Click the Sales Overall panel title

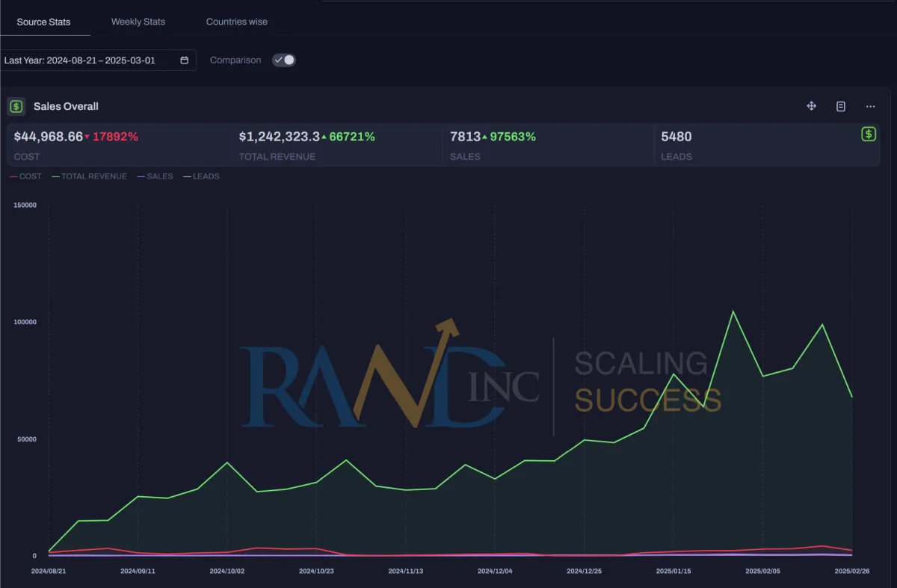[66, 106]
